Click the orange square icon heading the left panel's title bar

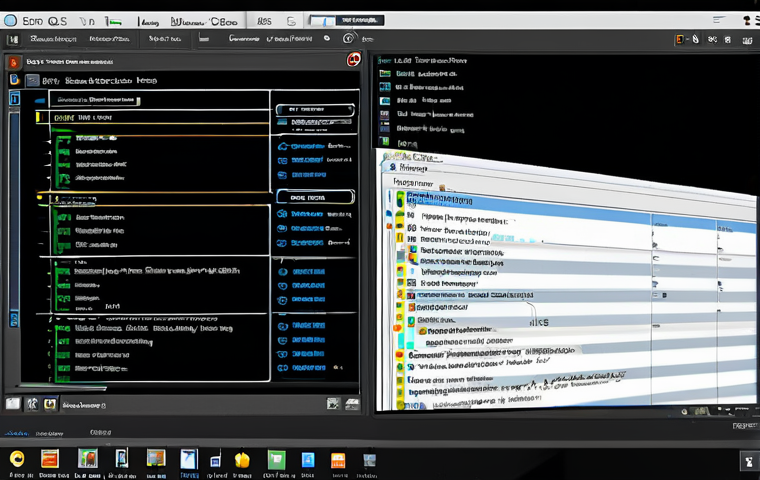pyautogui.click(x=14, y=62)
